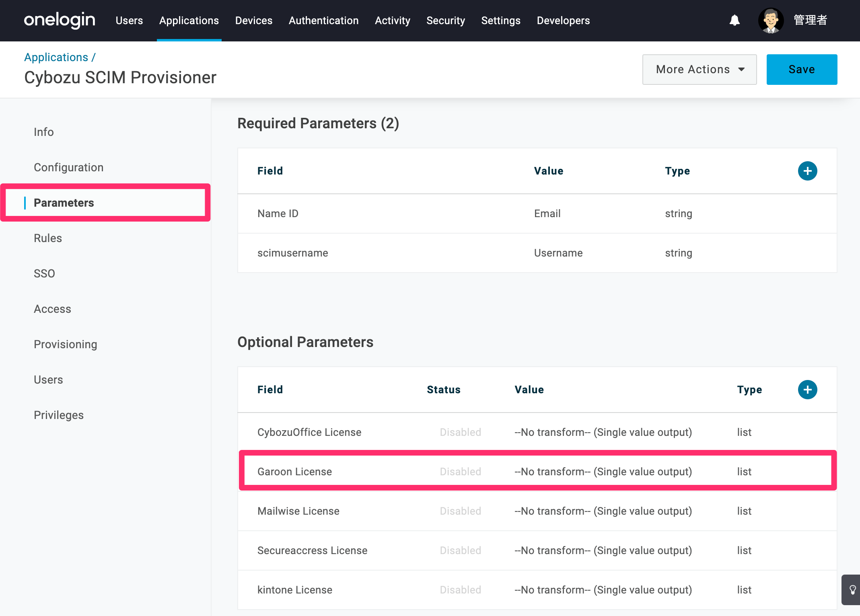Open the Users top menu
860x616 pixels.
129,21
